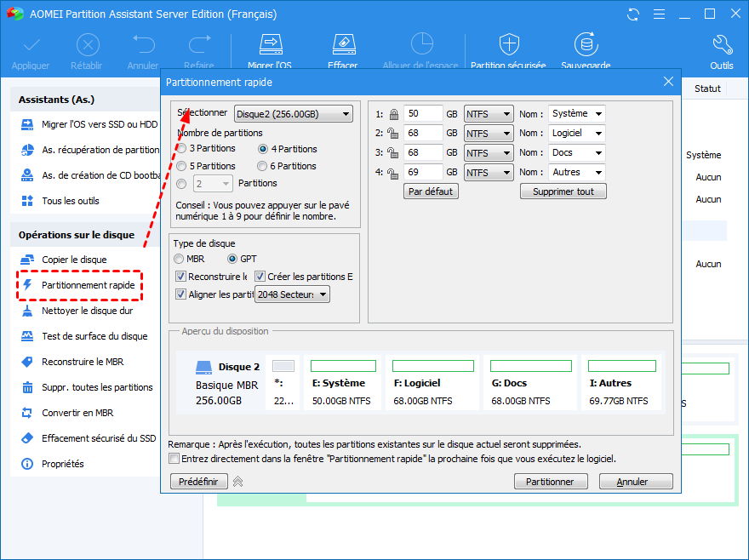Open Tous les outils
The image size is (749, 560).
60,201
